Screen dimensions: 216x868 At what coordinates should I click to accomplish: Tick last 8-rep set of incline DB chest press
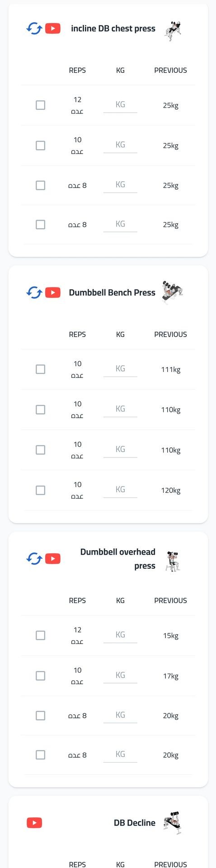click(x=41, y=224)
